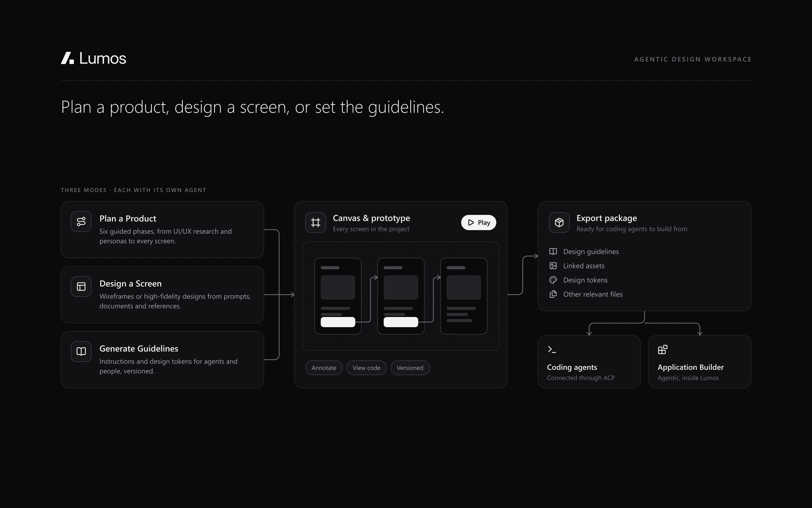Open the Plan a Product title

point(128,219)
